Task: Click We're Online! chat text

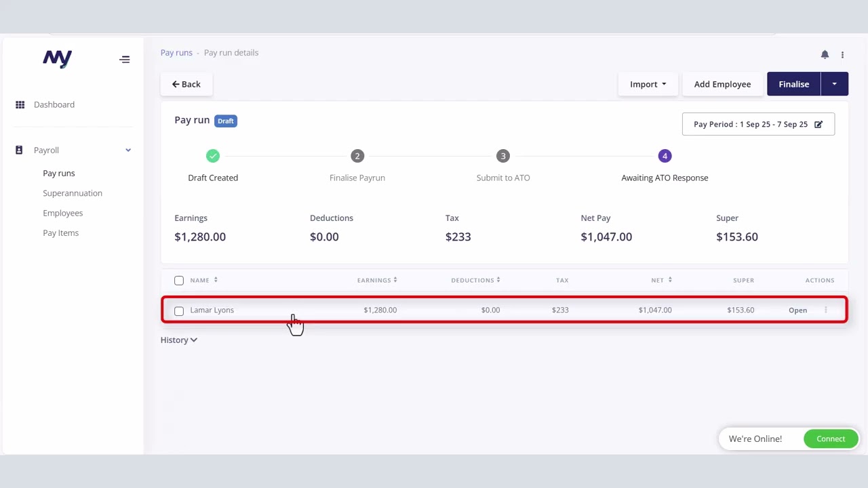Action: [755, 439]
